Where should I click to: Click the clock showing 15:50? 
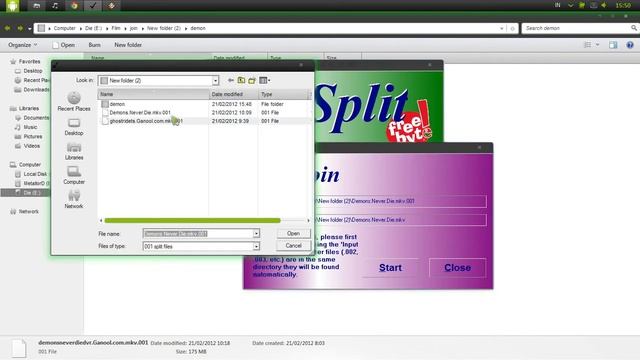click(623, 5)
